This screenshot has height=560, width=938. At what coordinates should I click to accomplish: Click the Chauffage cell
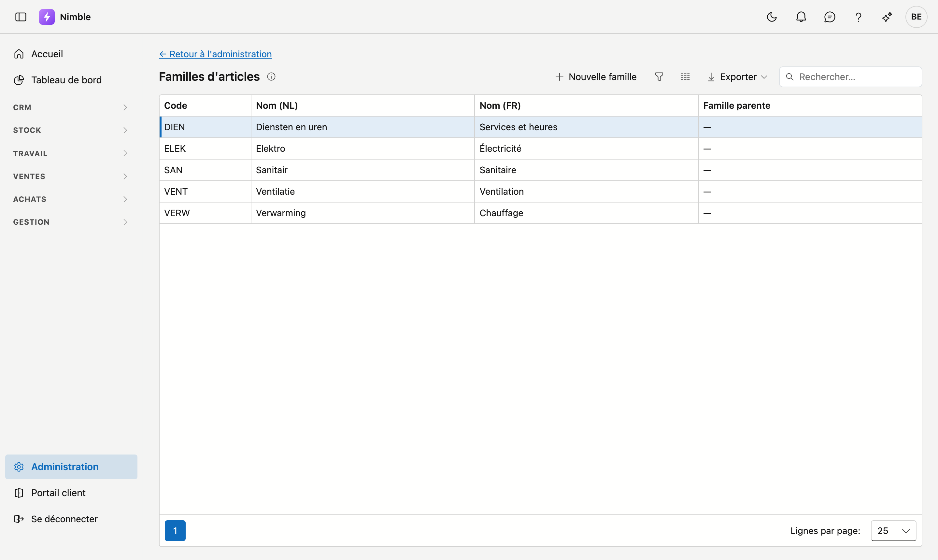tap(587, 213)
